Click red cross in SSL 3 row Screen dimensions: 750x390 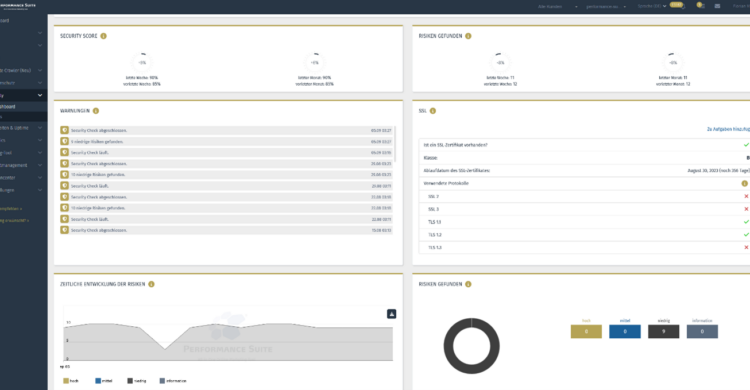coord(746,209)
